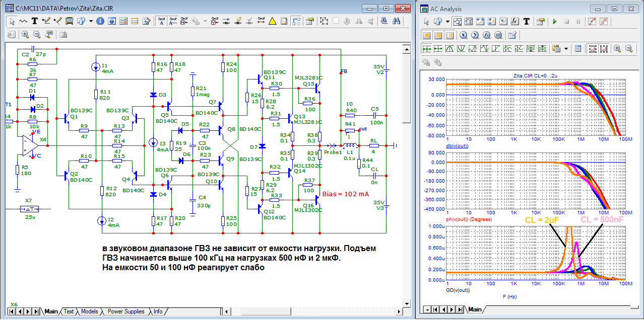Switch to the Text page tab
Viewport: 644px width, 320px height.
pyautogui.click(x=69, y=312)
